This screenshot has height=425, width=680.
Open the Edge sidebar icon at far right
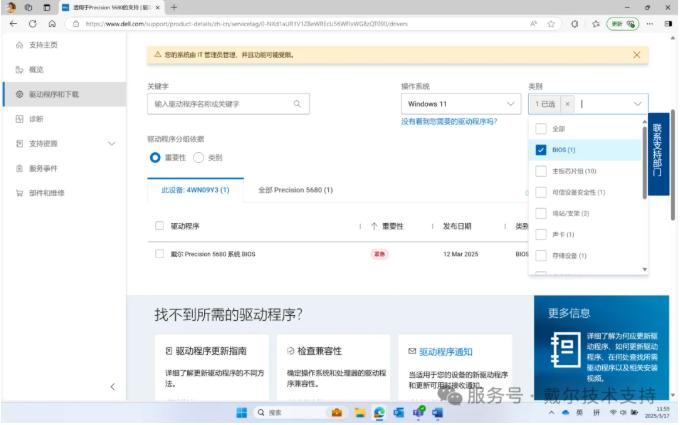668,24
